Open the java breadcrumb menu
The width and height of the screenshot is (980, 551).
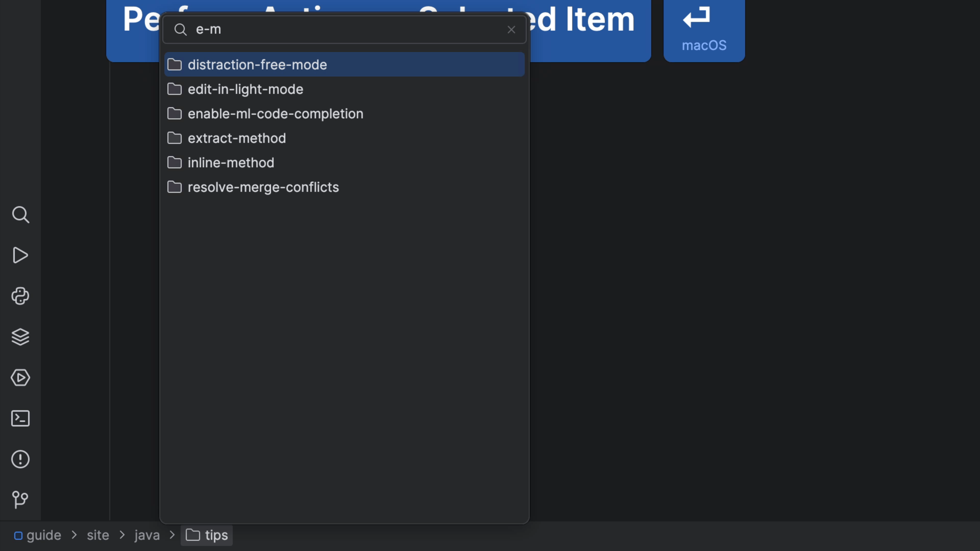pyautogui.click(x=147, y=535)
